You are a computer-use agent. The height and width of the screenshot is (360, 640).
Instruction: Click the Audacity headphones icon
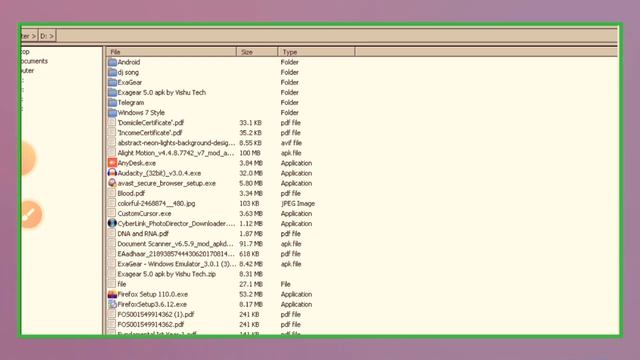pos(112,173)
